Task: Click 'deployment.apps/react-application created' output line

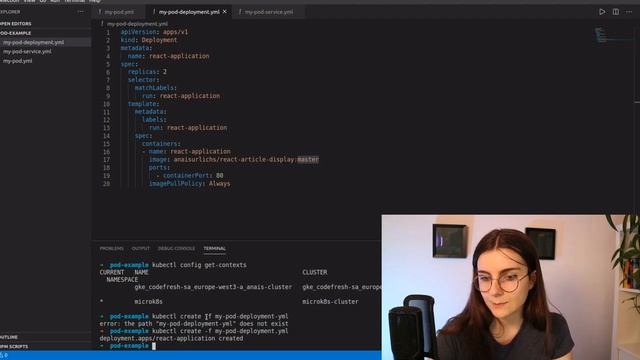Action: point(171,338)
